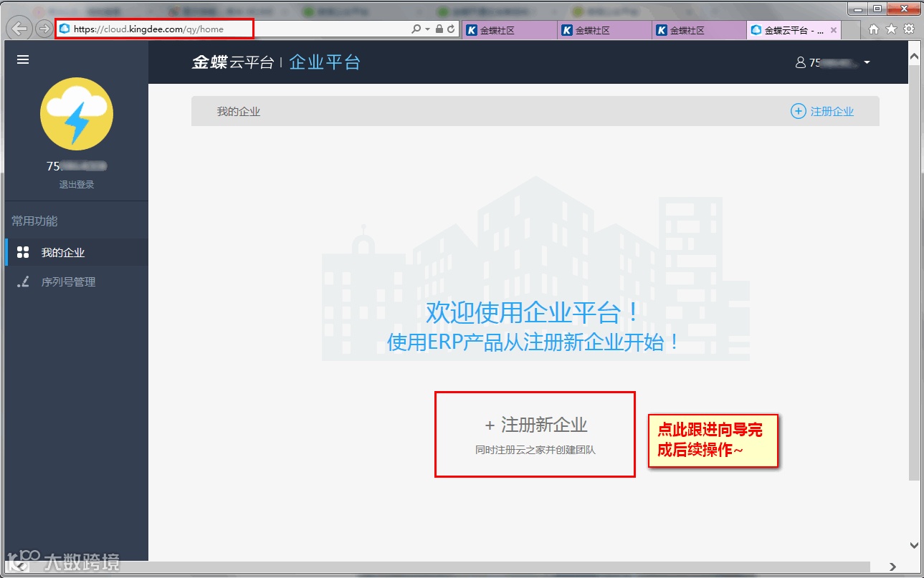Open 序列号管理 in the sidebar
The height and width of the screenshot is (578, 924).
(77, 281)
